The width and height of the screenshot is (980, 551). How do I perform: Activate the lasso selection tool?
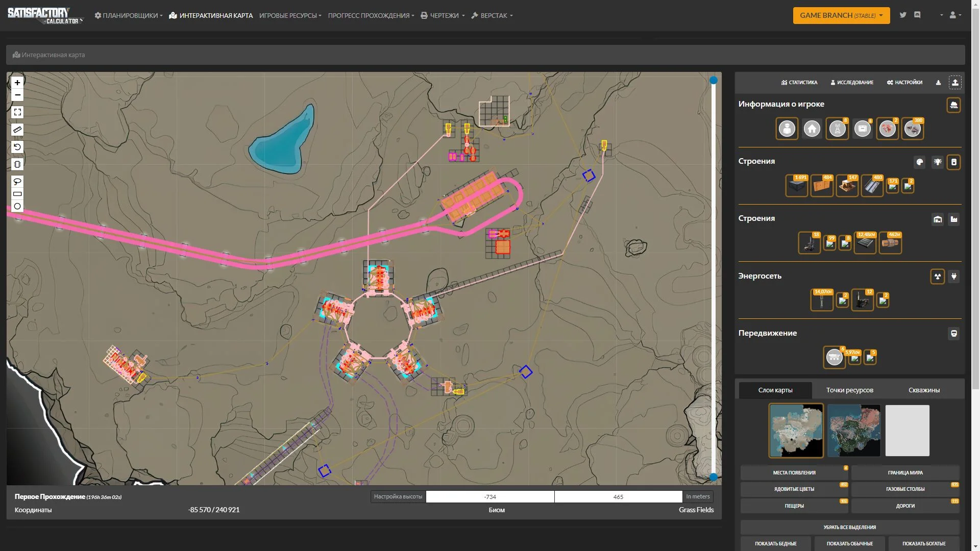click(x=17, y=182)
